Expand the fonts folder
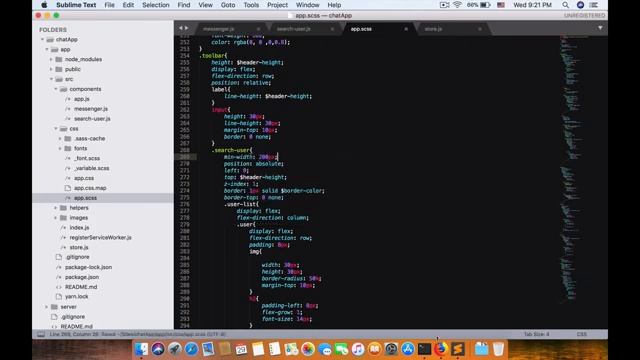 [x=60, y=148]
